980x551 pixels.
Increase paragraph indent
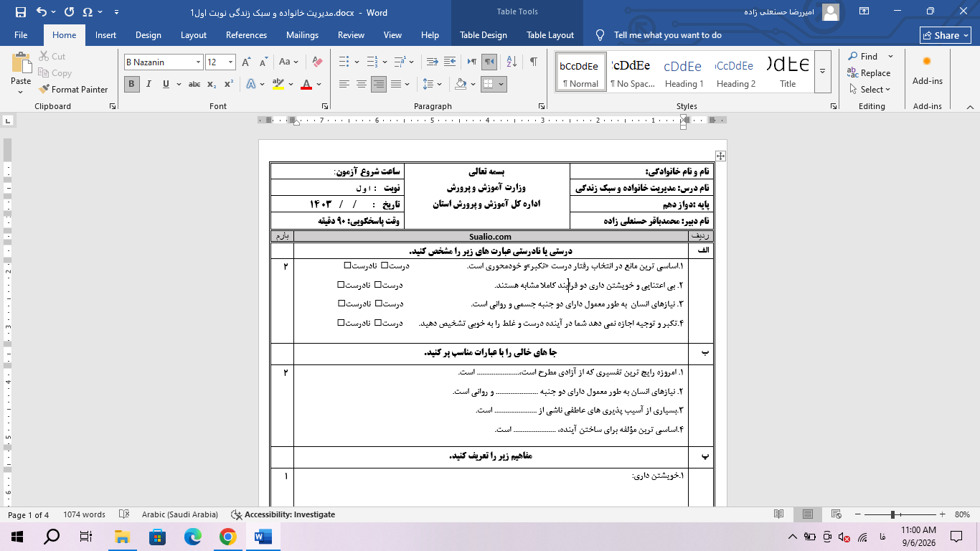pyautogui.click(x=451, y=62)
